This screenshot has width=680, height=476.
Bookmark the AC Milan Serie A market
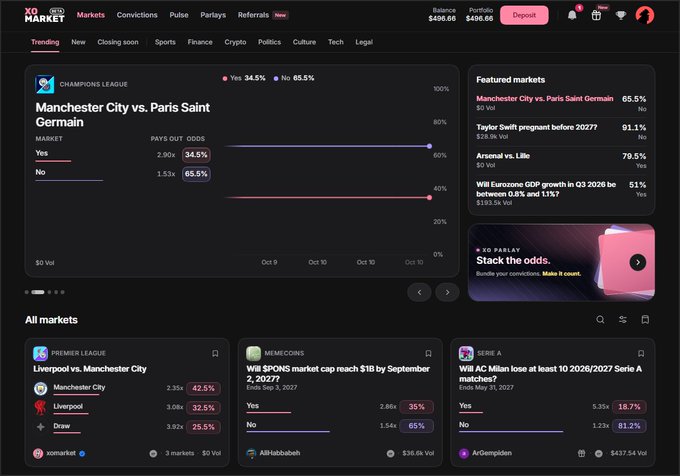(641, 353)
